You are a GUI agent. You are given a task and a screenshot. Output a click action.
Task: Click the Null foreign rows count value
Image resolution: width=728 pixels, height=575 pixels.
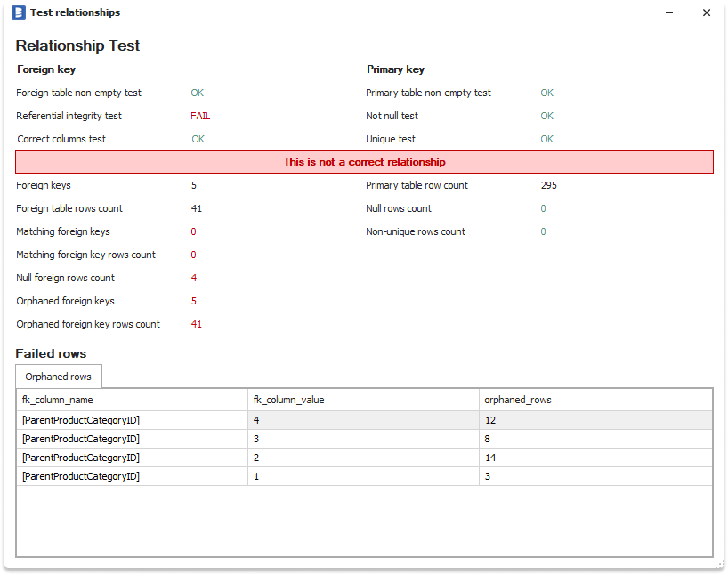pyautogui.click(x=194, y=278)
